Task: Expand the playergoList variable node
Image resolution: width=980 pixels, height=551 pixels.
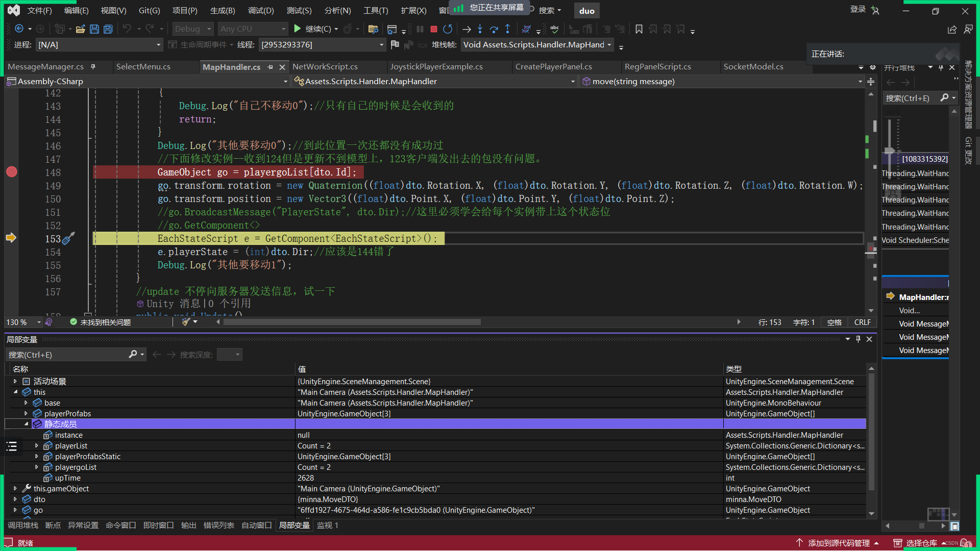Action: (x=36, y=467)
